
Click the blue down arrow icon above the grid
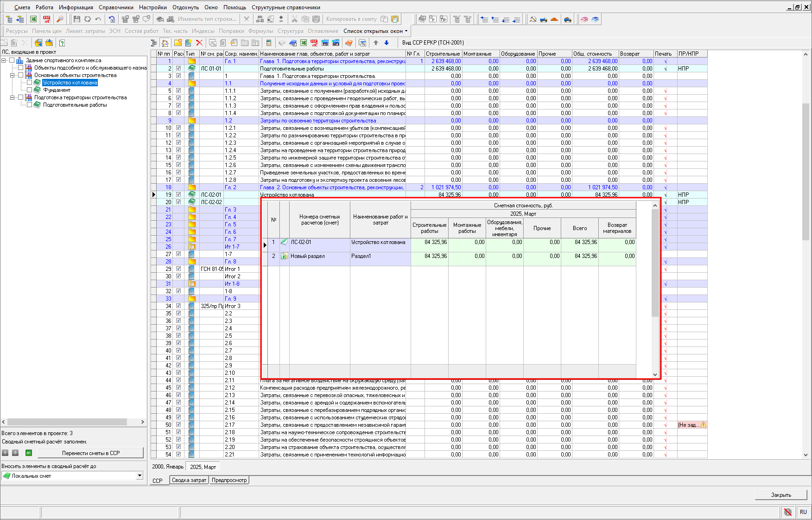[x=387, y=43]
